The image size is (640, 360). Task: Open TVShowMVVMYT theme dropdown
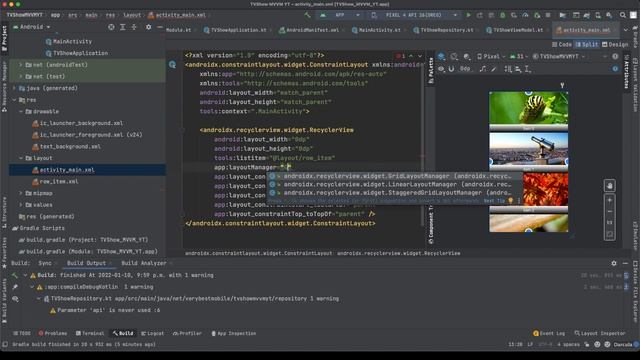[559, 56]
